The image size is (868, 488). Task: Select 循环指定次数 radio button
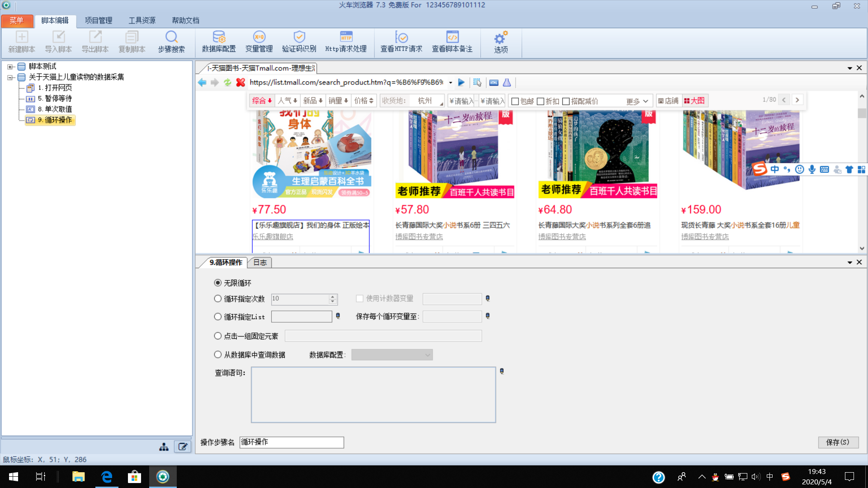pyautogui.click(x=218, y=299)
